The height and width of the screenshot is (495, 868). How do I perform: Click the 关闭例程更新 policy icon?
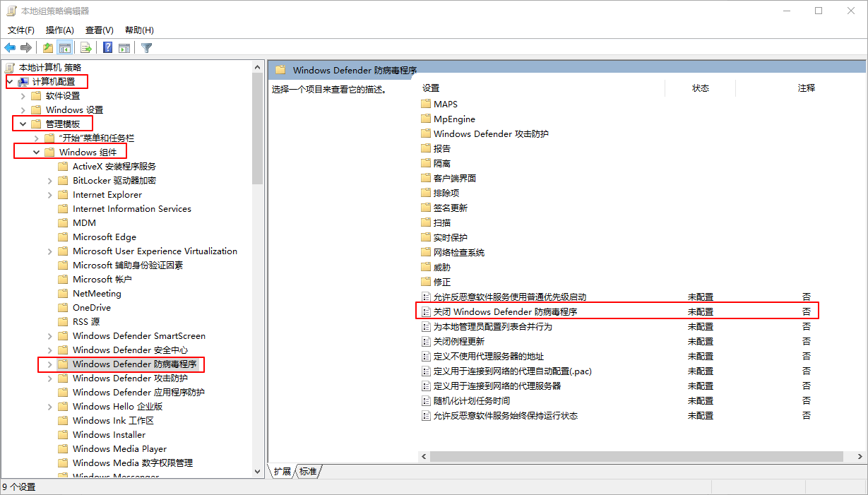426,341
